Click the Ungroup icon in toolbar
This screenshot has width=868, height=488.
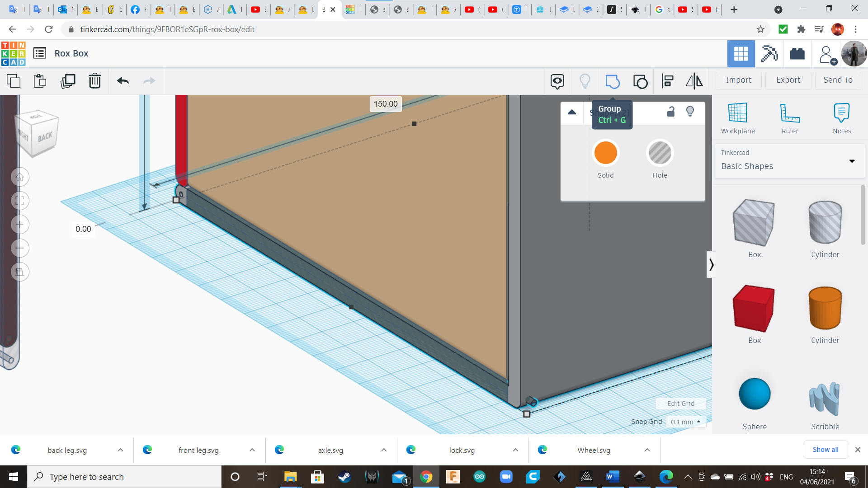click(640, 81)
